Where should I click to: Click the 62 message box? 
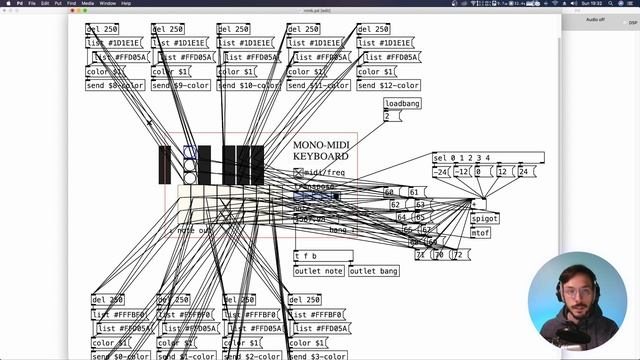coord(398,204)
